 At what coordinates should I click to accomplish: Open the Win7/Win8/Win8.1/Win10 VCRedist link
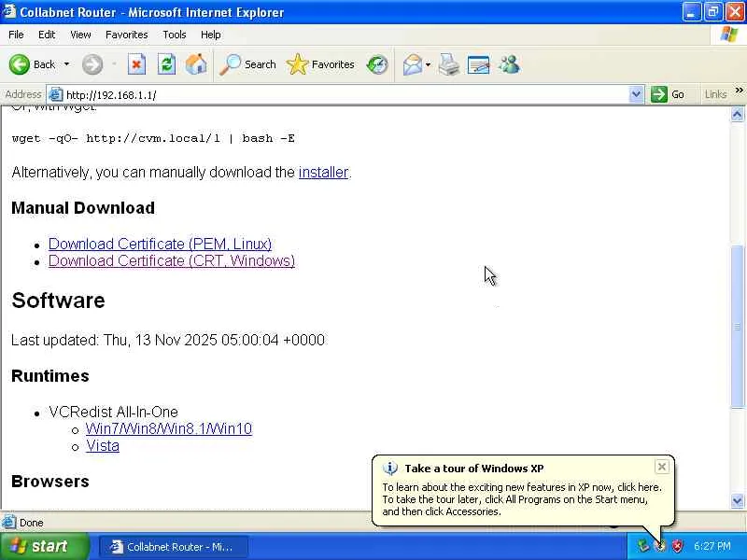[169, 428]
